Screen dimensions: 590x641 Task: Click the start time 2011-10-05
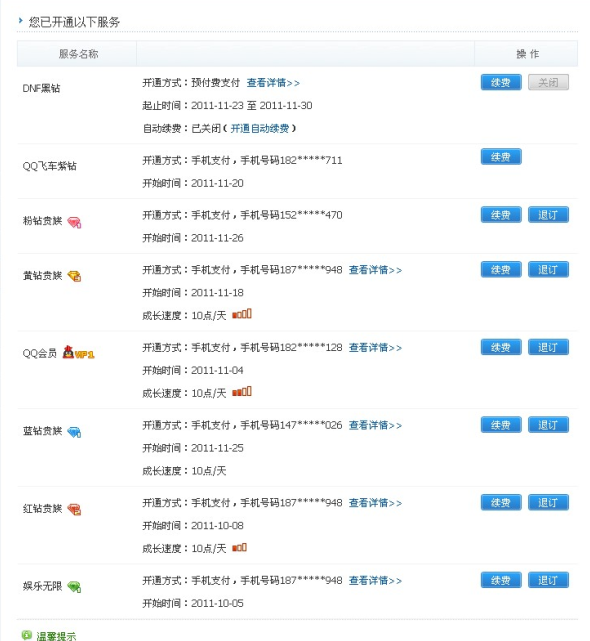pos(217,604)
